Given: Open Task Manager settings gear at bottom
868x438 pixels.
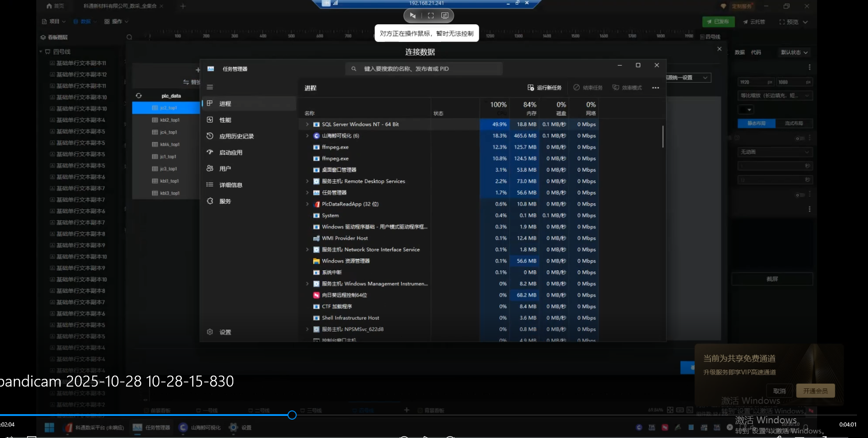Looking at the screenshot, I should pyautogui.click(x=210, y=332).
